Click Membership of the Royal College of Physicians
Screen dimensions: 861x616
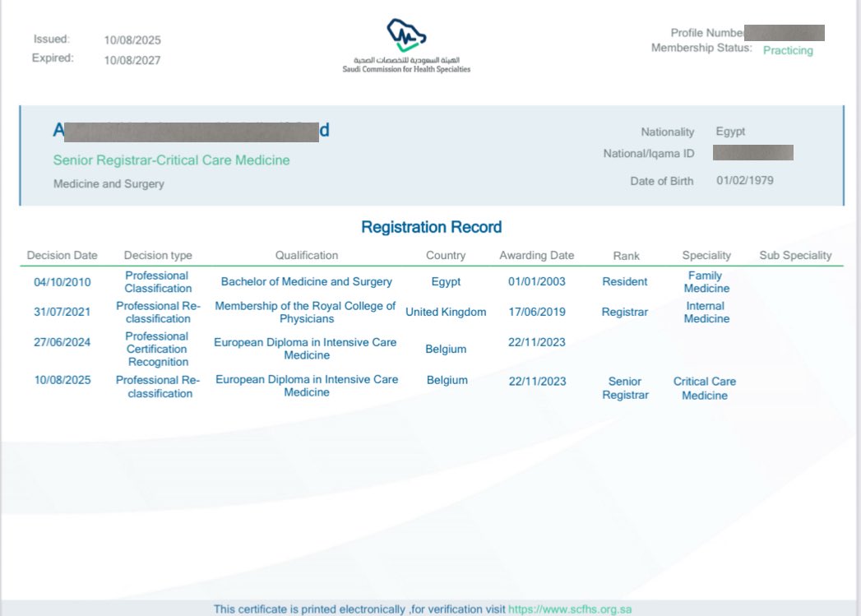pyautogui.click(x=305, y=312)
